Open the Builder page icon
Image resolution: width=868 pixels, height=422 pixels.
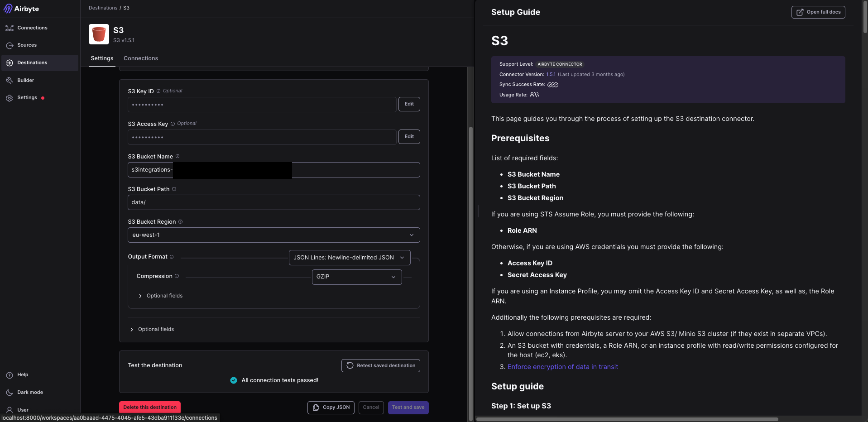10,81
